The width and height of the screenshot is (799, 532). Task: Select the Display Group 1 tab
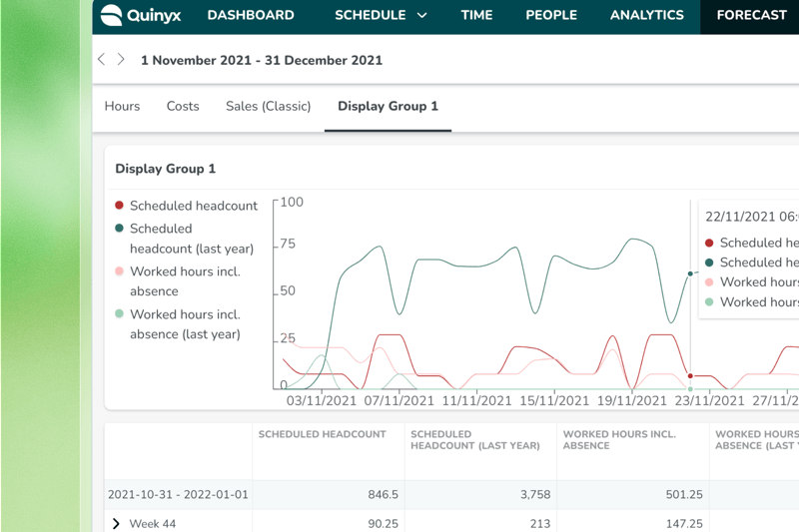point(388,106)
